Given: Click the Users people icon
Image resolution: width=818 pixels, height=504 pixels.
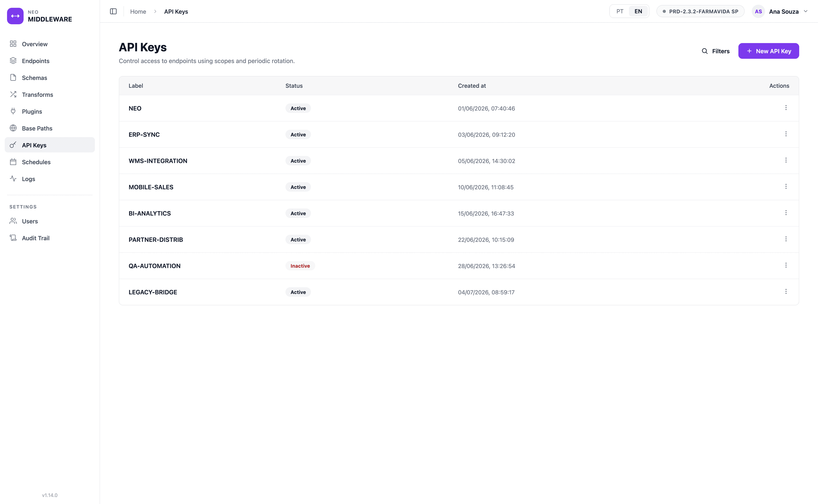Looking at the screenshot, I should [13, 221].
